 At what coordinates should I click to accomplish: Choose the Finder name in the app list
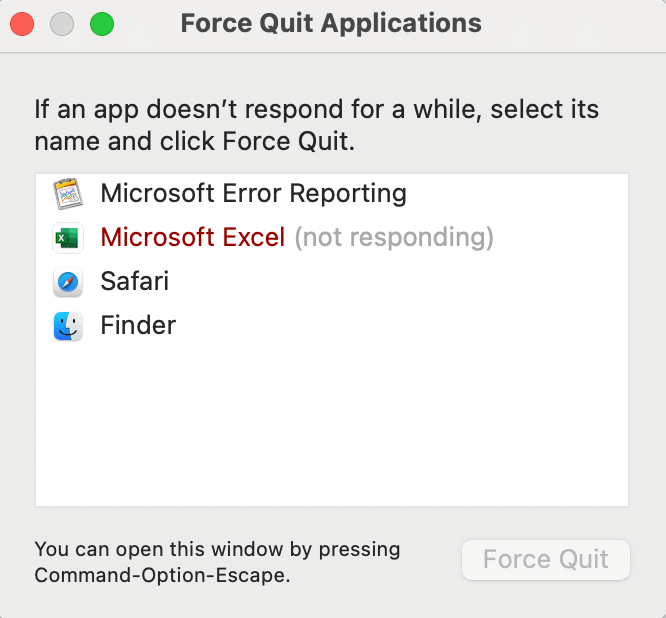(138, 325)
